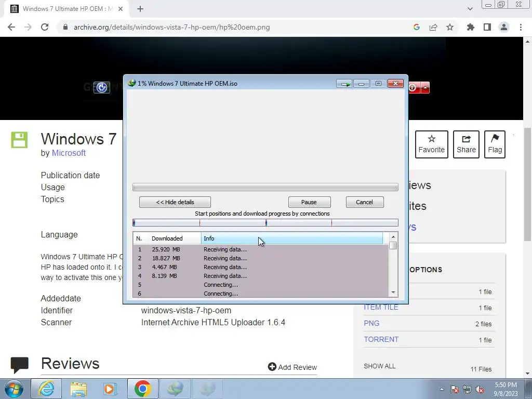Select connection row 6 in connections list
The width and height of the screenshot is (532, 399).
261,294
